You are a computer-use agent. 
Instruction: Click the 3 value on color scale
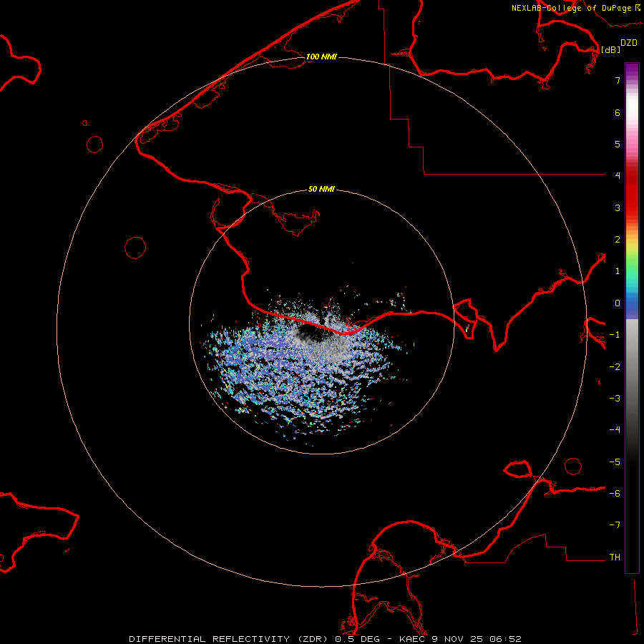(x=618, y=208)
